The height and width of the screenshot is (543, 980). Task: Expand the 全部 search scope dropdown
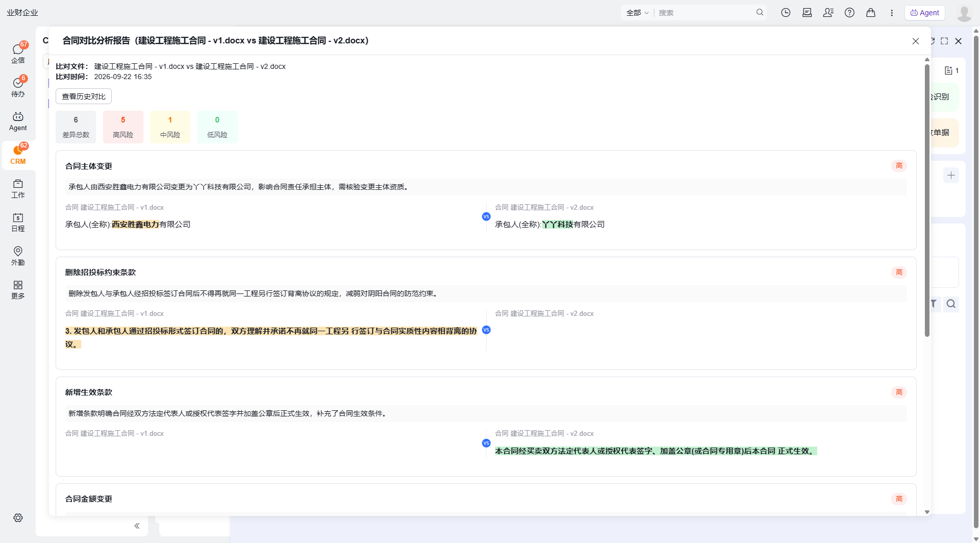tap(638, 13)
